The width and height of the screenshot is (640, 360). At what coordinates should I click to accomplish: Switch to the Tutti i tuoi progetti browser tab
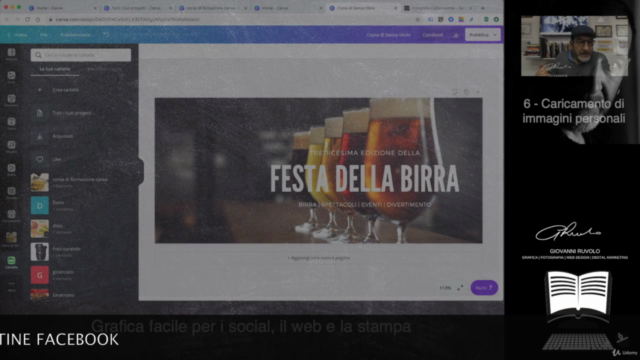click(137, 8)
